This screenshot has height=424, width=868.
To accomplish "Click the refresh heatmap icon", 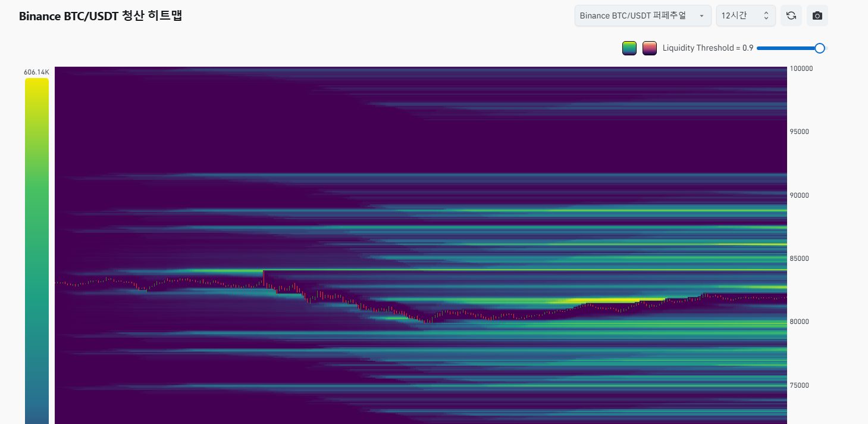I will 791,16.
